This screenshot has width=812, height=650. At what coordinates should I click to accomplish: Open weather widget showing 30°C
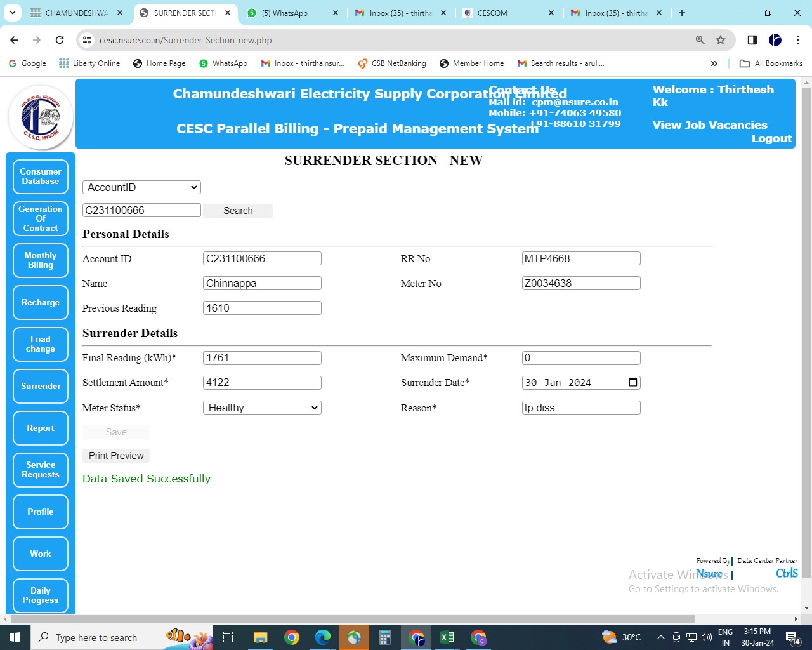click(x=622, y=637)
